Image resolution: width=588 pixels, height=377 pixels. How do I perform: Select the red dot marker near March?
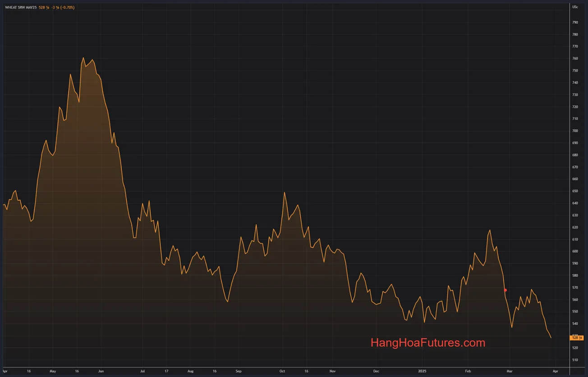click(x=505, y=290)
